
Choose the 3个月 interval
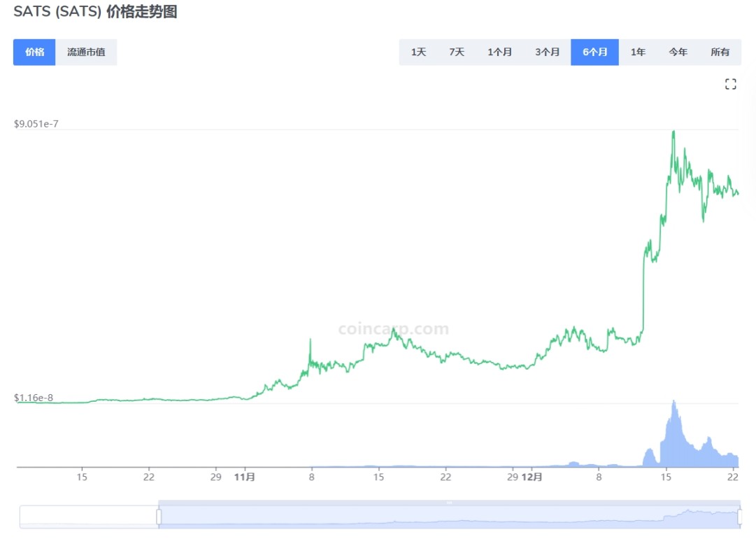click(x=547, y=52)
